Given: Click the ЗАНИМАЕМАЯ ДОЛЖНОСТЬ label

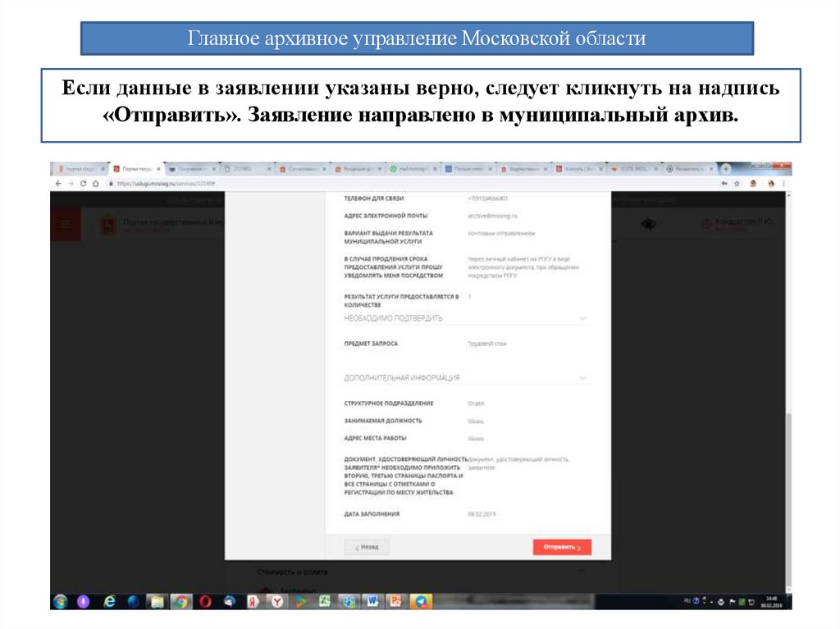Looking at the screenshot, I should coord(383,422).
